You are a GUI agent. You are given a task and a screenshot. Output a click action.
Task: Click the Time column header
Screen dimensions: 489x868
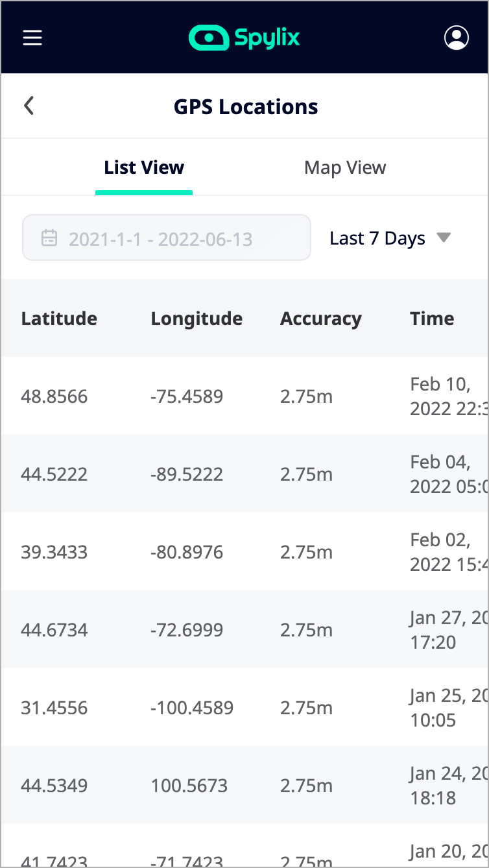click(432, 319)
